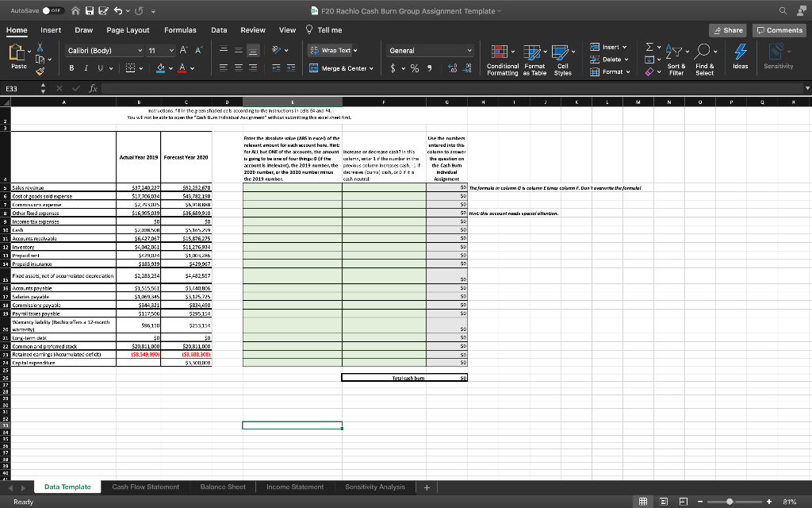
Task: Open the font color dropdown arrow
Action: (192, 68)
